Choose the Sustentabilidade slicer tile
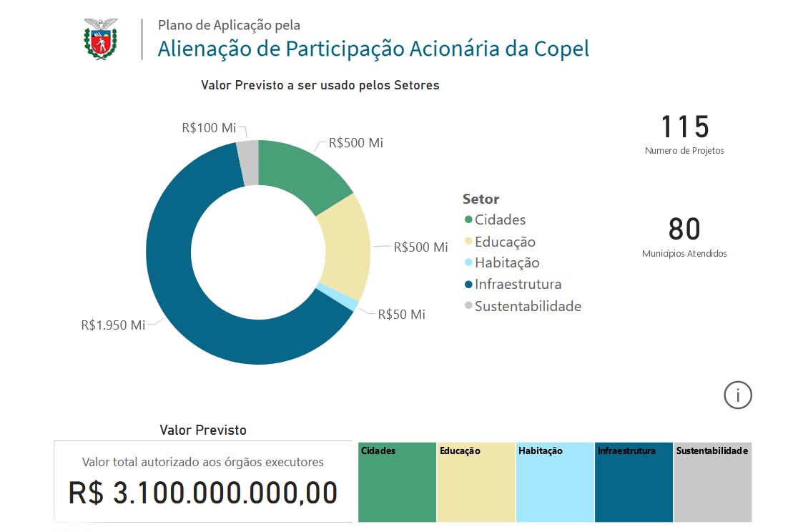 713,483
